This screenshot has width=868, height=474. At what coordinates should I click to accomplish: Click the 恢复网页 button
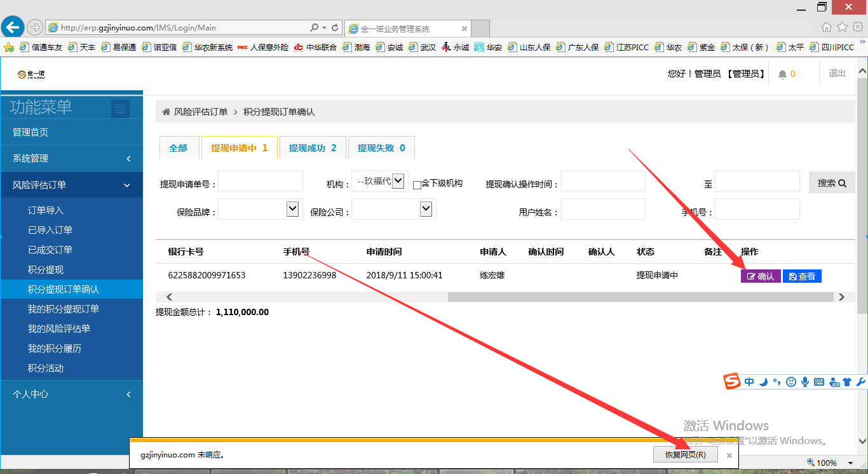coord(685,454)
